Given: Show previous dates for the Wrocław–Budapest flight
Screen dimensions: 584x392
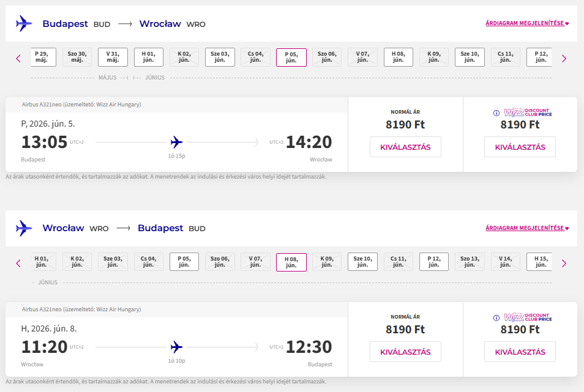Looking at the screenshot, I should (18, 263).
